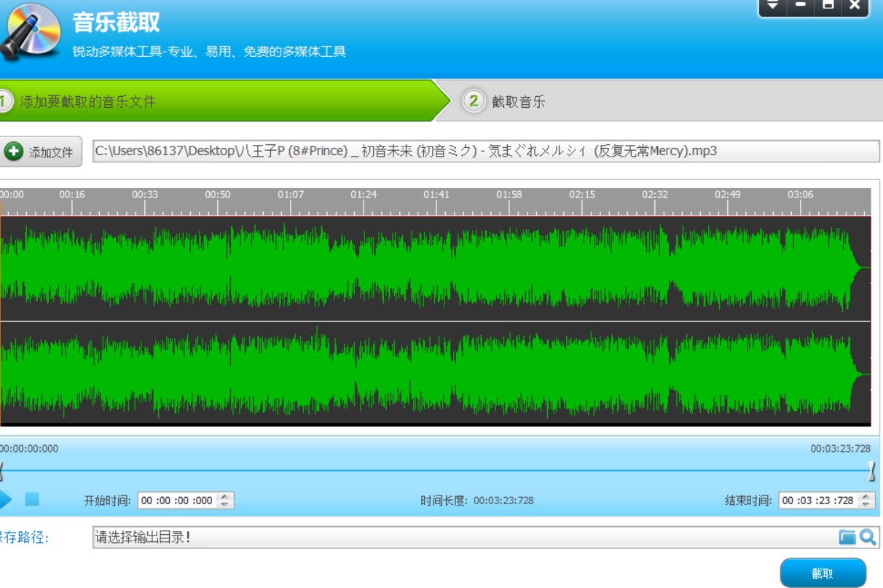Screen dimensions: 883x588
Task: Open the folder browse icon in 保存路径
Action: [x=847, y=538]
